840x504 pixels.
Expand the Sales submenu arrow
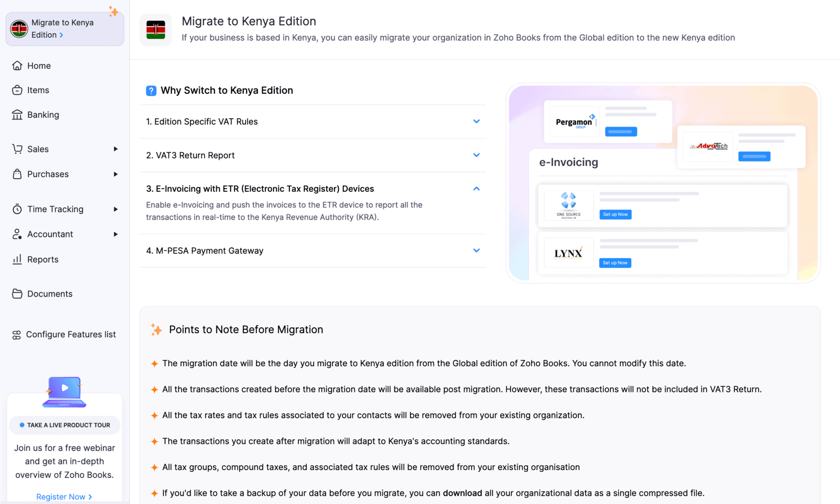[x=115, y=149]
